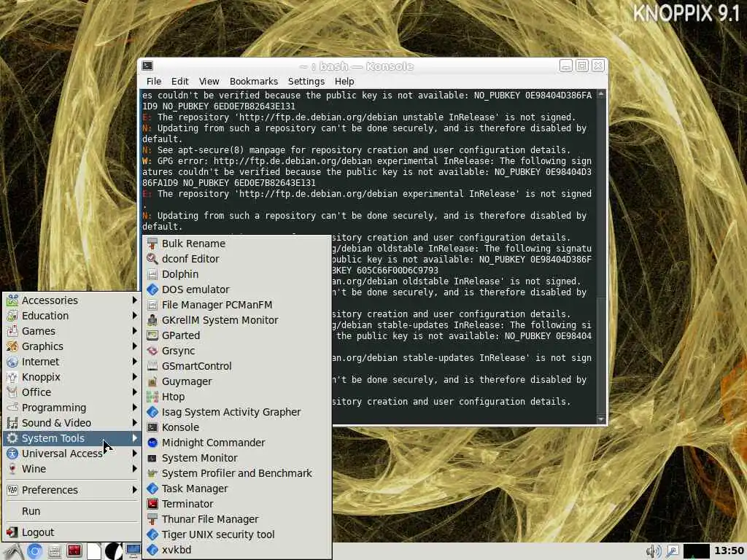Click the black CPU monitor tray graph
747x560 pixels.
697,551
